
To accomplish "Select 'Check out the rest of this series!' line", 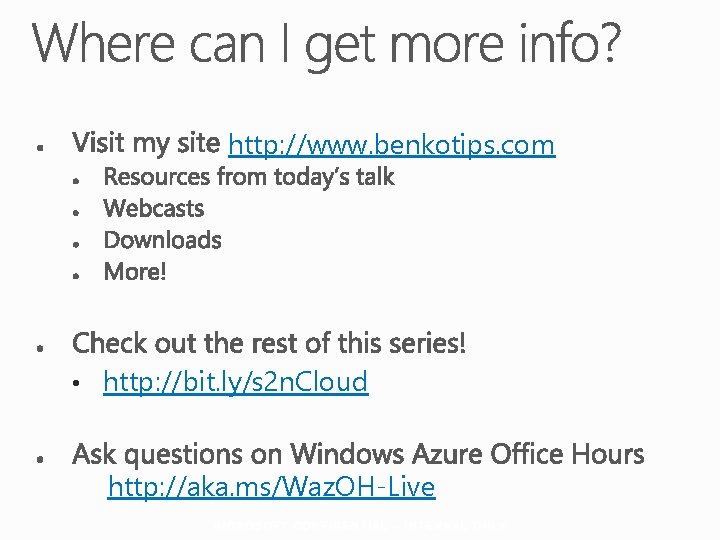I will click(x=269, y=344).
